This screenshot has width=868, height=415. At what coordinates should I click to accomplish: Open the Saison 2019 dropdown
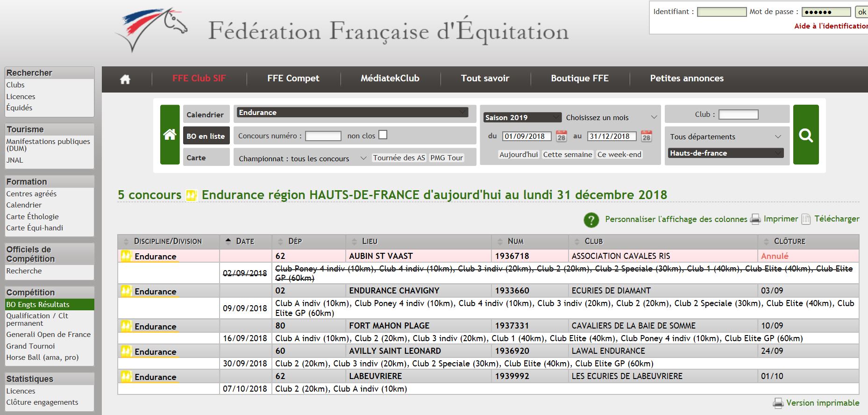522,117
